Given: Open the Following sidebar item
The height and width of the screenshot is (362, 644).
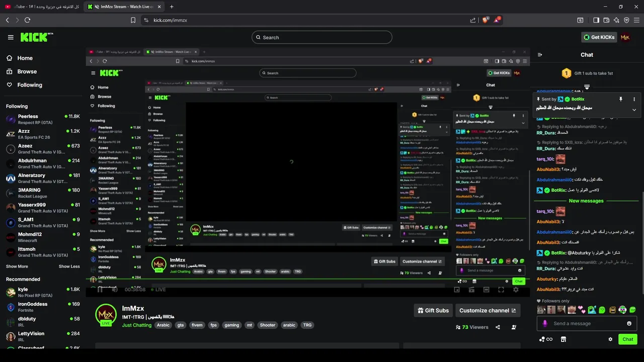Looking at the screenshot, I should 30,85.
